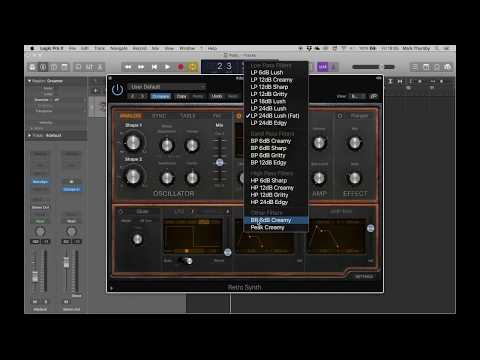Image resolution: width=480 pixels, height=360 pixels.
Task: Open the Editors with the scissors icon
Action: click(100, 67)
